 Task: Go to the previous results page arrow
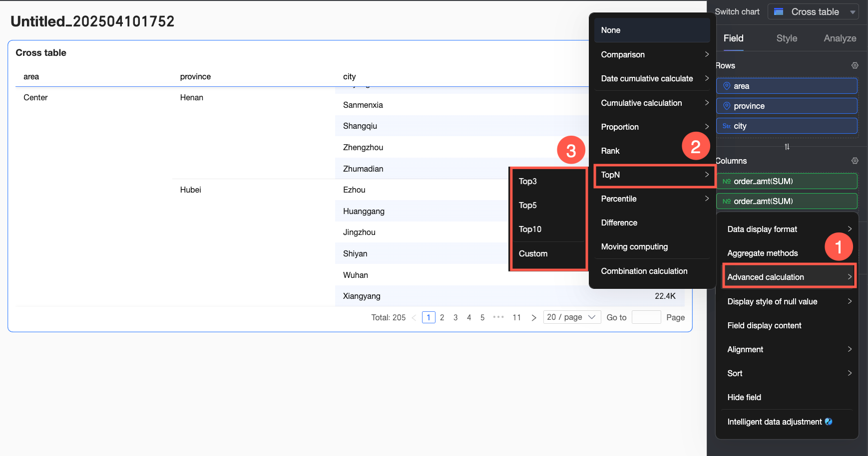point(414,317)
